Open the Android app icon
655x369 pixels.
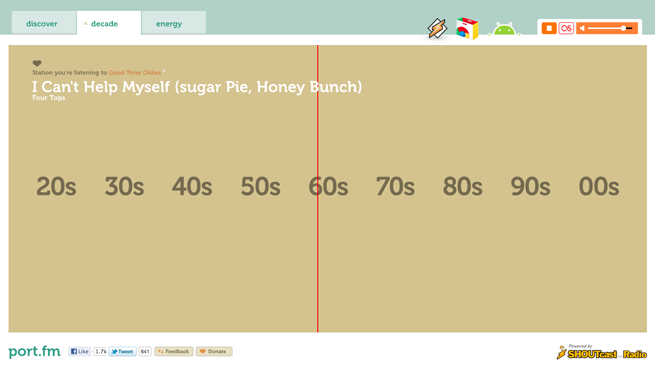point(504,29)
